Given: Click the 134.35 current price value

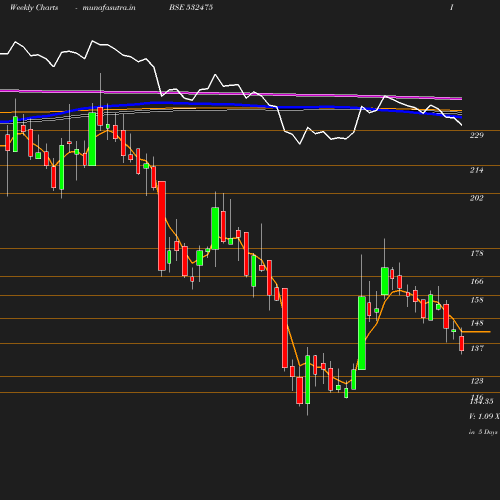Looking at the screenshot, I should coord(482,401).
